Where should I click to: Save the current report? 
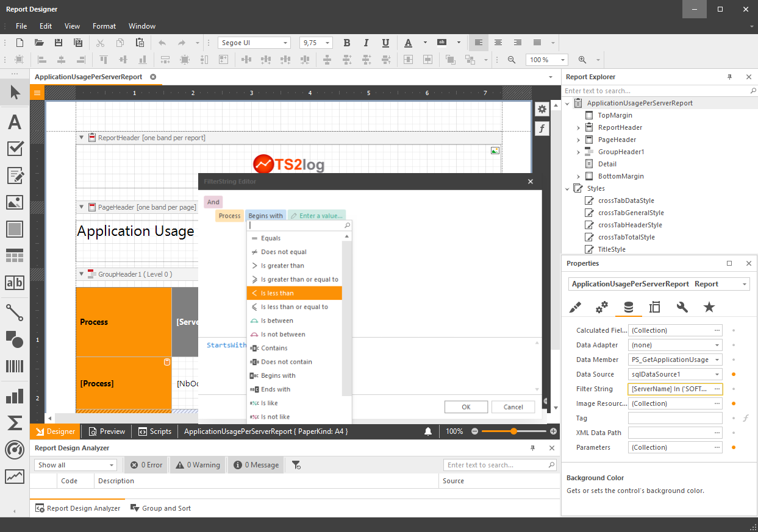click(59, 43)
